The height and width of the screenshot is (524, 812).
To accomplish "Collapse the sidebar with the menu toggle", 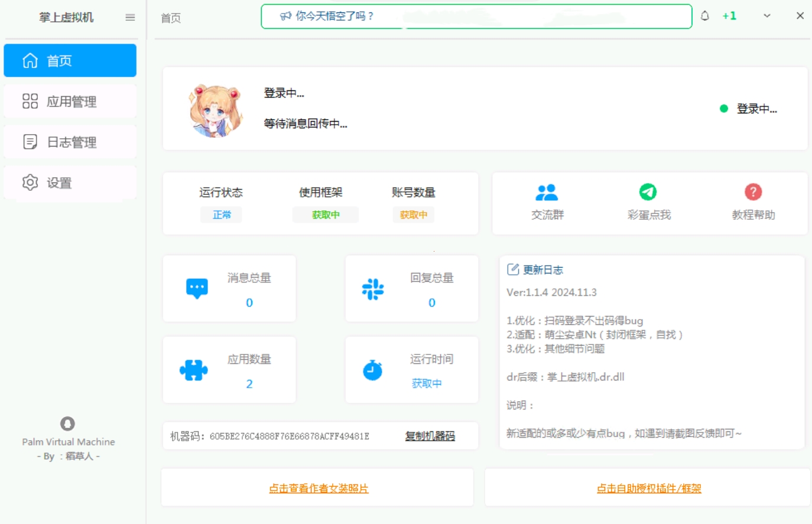I will (129, 17).
